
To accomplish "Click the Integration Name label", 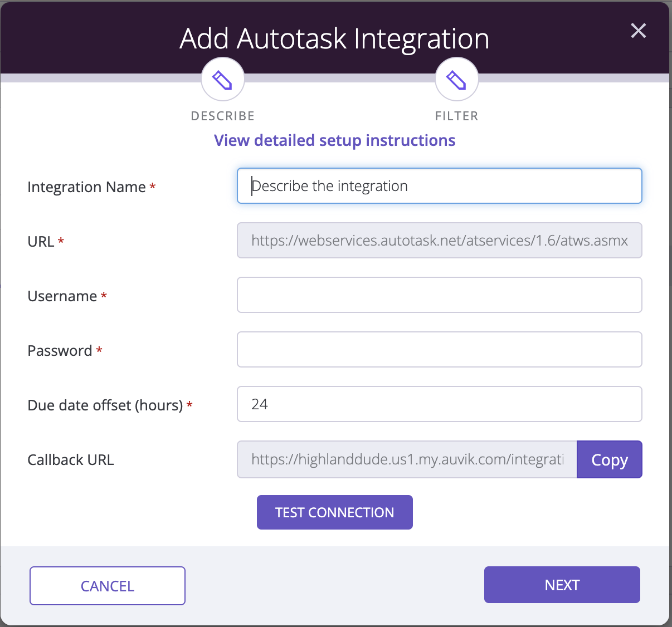I will click(x=86, y=187).
